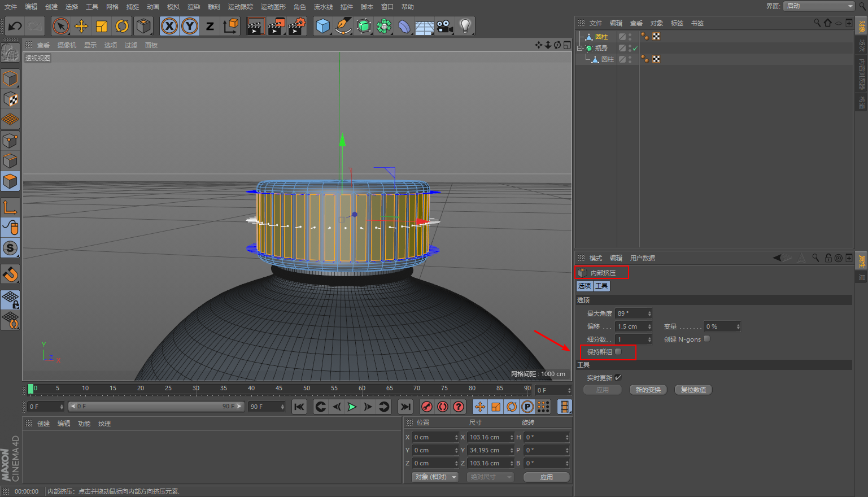Activate the Rotate tool in top toolbar
The width and height of the screenshot is (868, 497).
122,26
